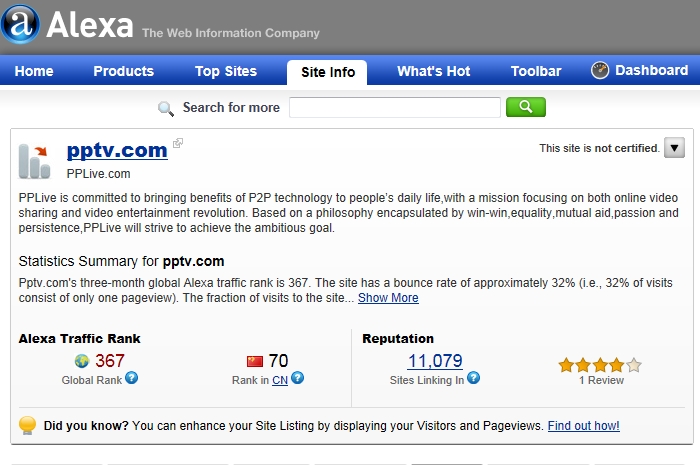Open the external link icon beside pptv.com
700x465 pixels.
[x=178, y=143]
